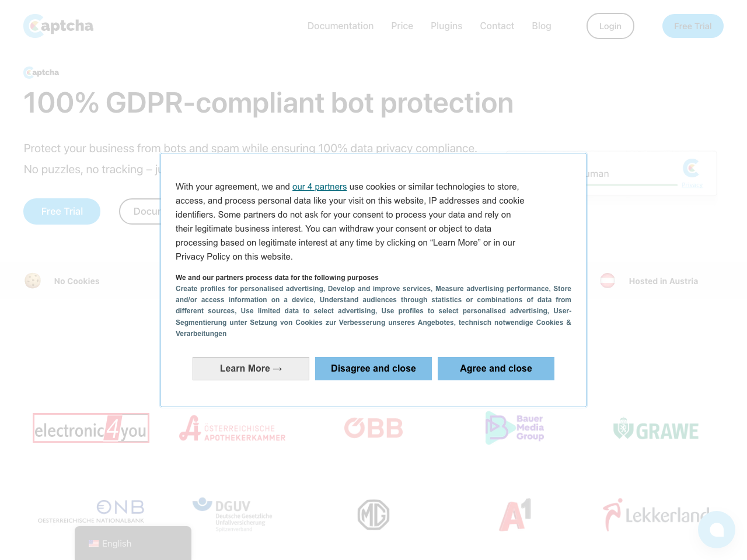
Task: Open 'our 4 partners' details link
Action: tap(319, 186)
